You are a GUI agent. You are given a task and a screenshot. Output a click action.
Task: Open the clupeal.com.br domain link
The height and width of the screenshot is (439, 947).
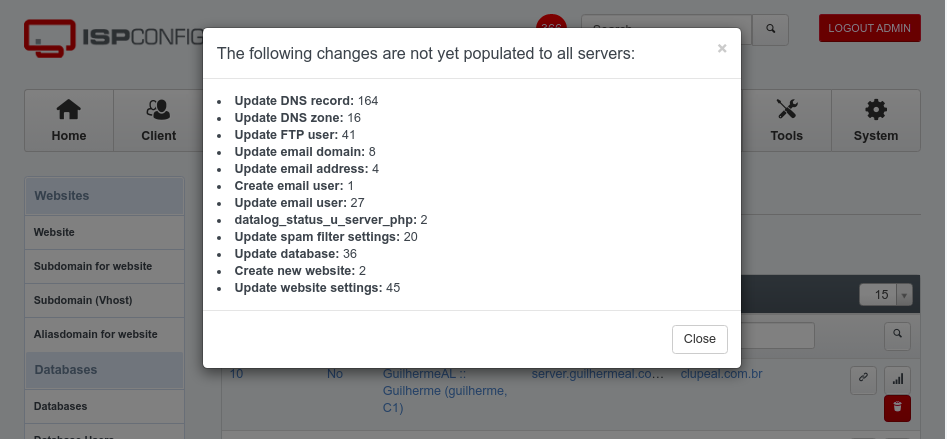721,374
